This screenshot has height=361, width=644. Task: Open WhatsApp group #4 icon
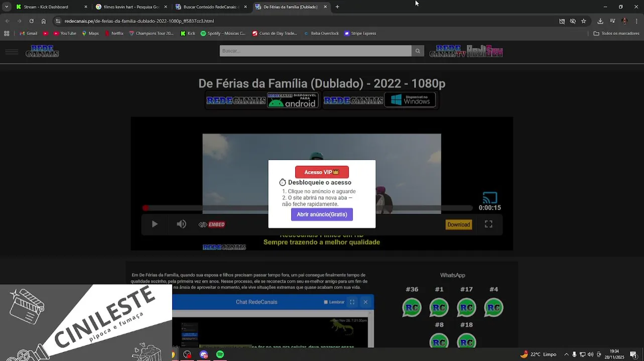(x=494, y=307)
